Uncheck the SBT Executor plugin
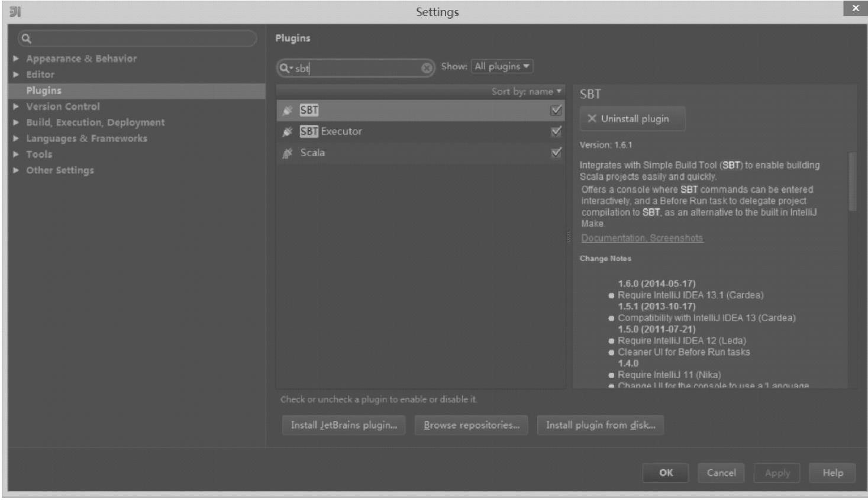 556,131
